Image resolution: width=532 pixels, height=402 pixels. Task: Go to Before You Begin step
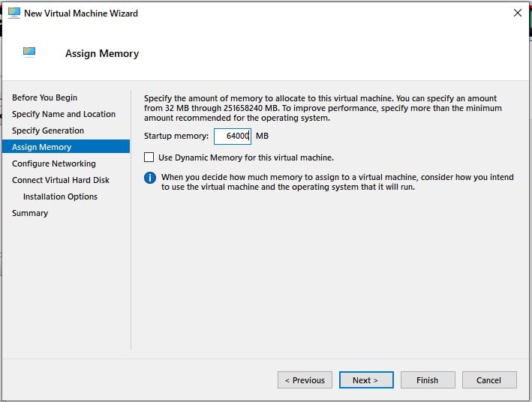pos(44,97)
